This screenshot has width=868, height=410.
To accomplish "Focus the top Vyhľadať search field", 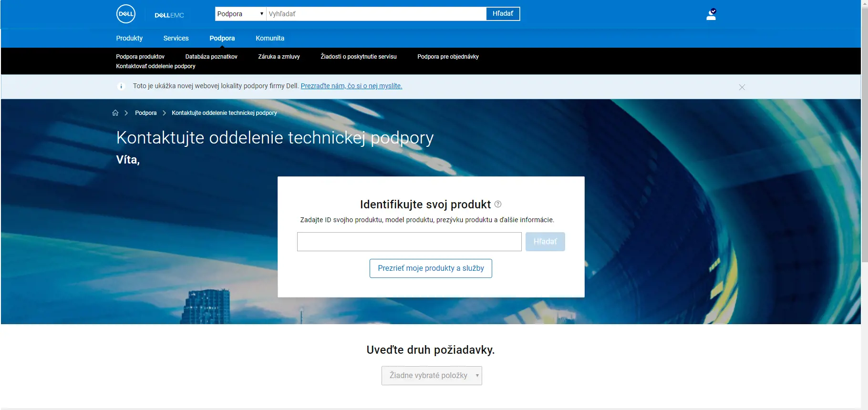I will pos(376,14).
